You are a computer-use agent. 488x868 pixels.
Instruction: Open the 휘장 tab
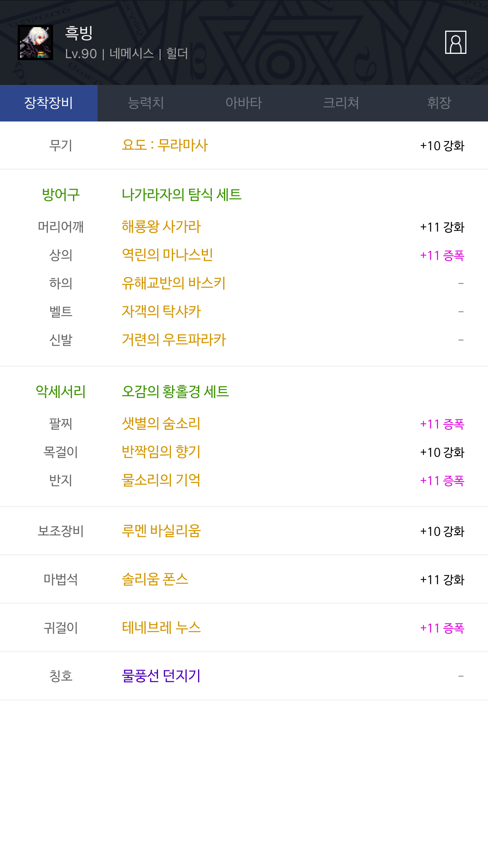point(439,103)
